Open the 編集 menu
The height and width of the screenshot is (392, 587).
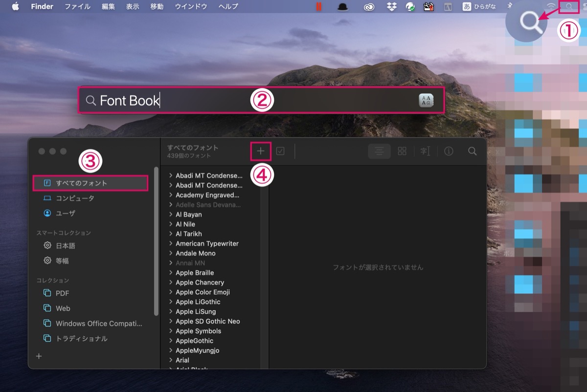[x=109, y=6]
